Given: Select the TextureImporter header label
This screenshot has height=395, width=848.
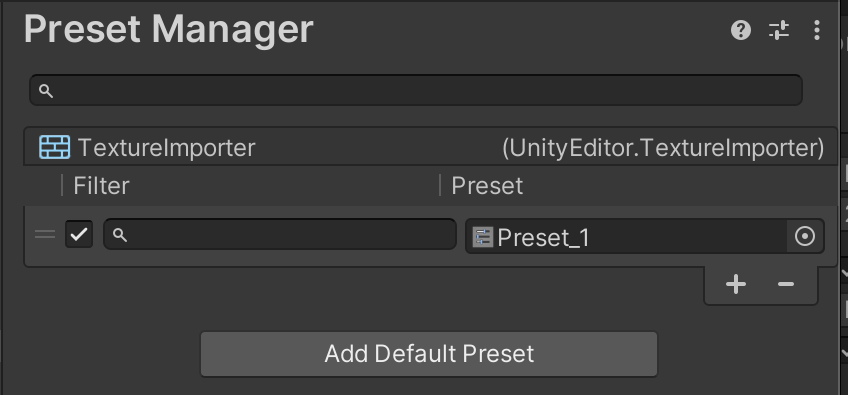Looking at the screenshot, I should click(167, 148).
